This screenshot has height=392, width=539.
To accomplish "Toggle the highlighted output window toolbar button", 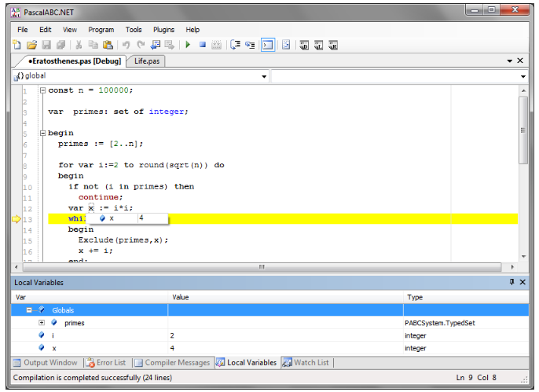I will pyautogui.click(x=267, y=45).
